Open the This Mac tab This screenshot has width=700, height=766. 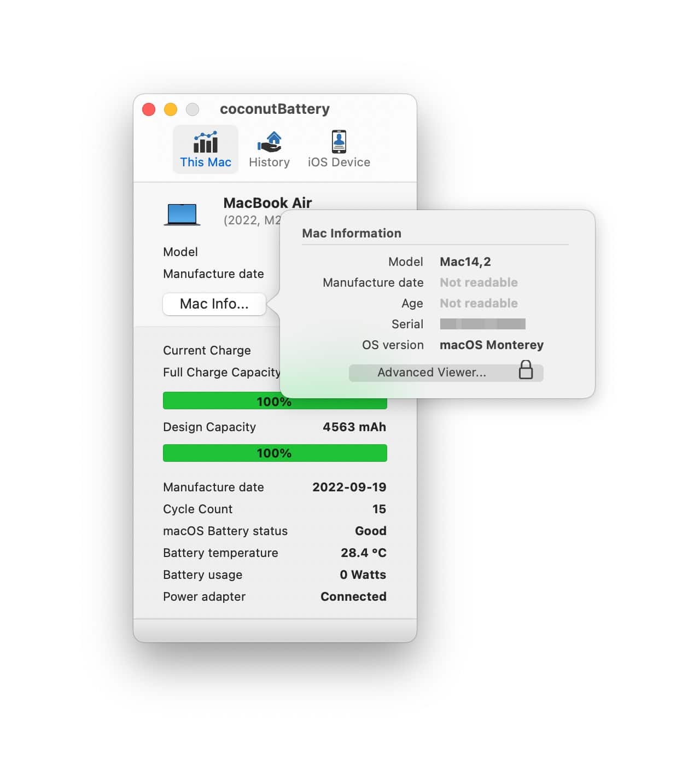coord(206,149)
